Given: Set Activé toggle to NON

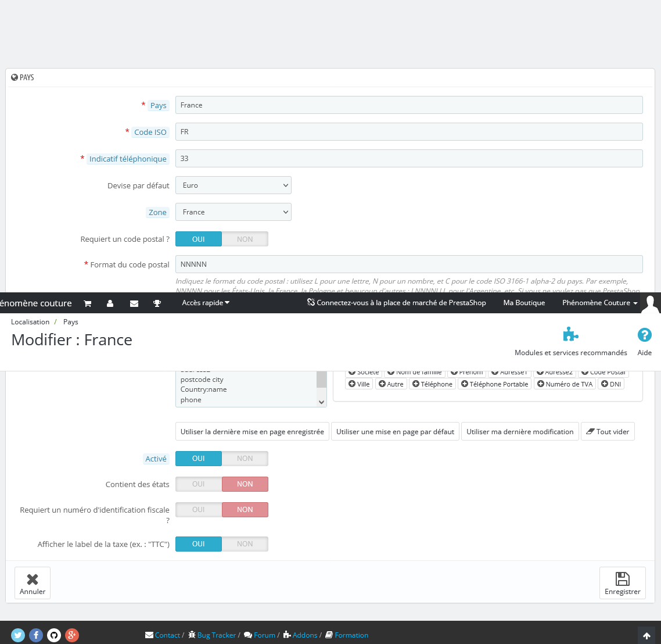Looking at the screenshot, I should click(x=245, y=459).
